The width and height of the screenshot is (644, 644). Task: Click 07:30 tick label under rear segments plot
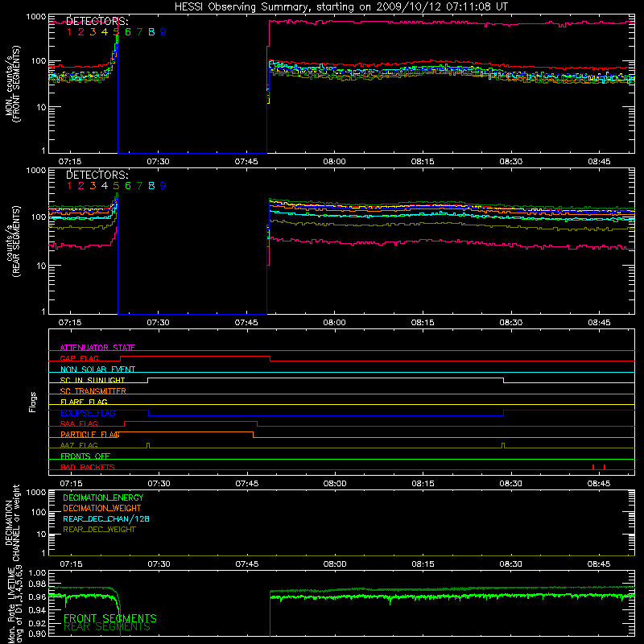158,323
